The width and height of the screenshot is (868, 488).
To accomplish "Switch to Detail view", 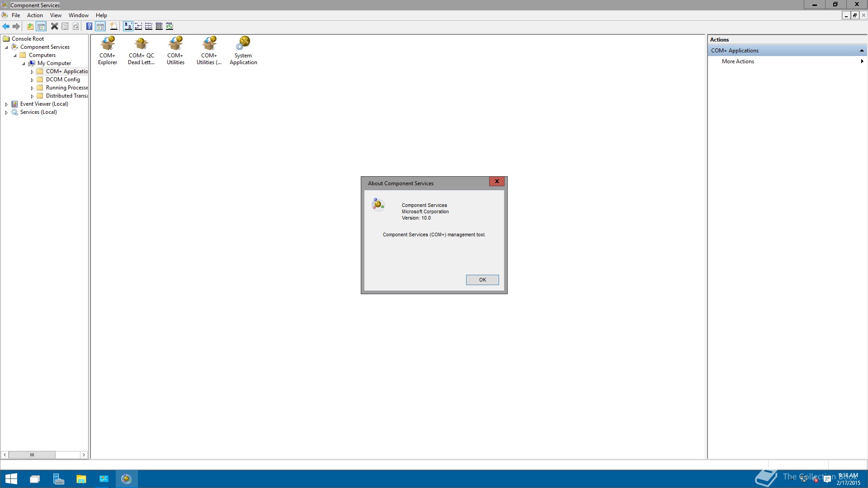I will click(x=159, y=26).
